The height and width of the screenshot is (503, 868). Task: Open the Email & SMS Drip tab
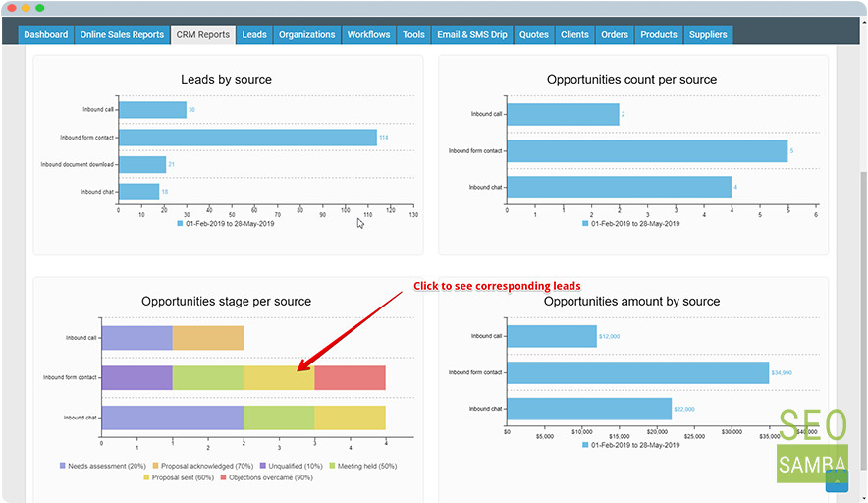point(471,35)
